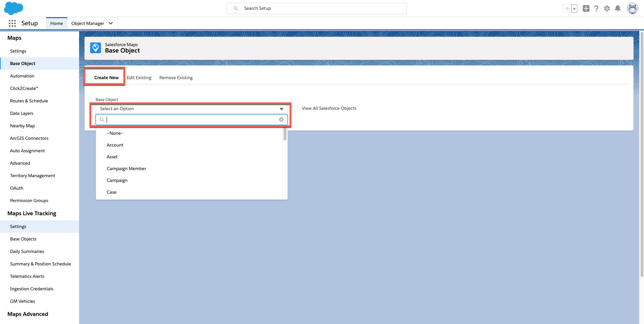Open the Notifications bell icon

pyautogui.click(x=618, y=8)
